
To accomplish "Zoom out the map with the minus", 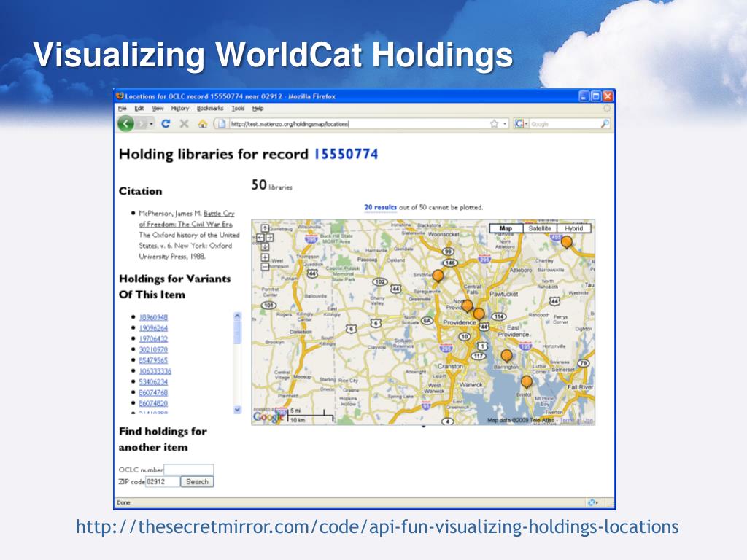I will pyautogui.click(x=265, y=267).
